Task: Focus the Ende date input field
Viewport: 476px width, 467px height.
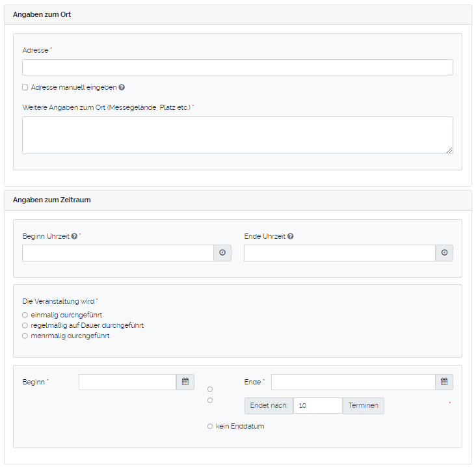Action: click(353, 382)
